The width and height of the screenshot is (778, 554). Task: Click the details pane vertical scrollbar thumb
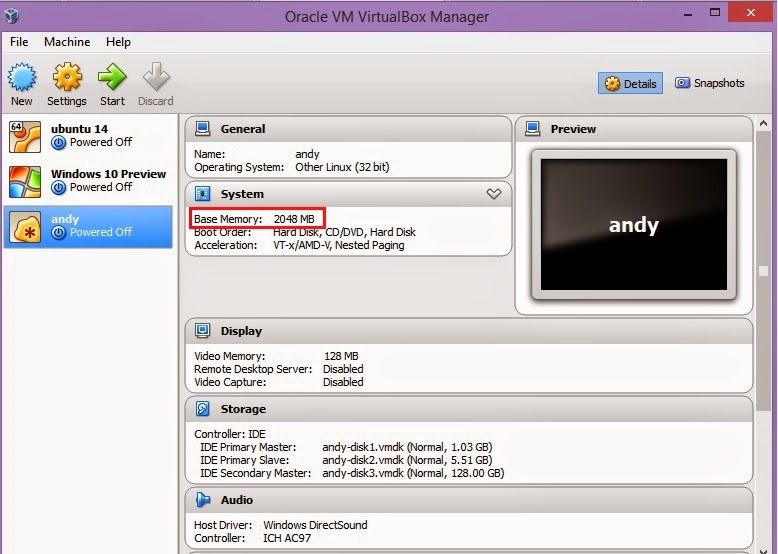763,271
